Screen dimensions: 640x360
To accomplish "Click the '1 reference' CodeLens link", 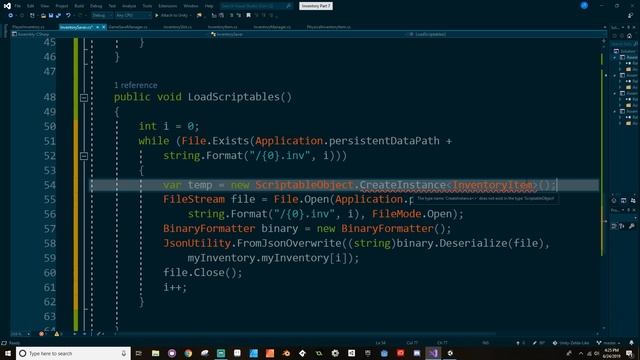I will pos(136,85).
